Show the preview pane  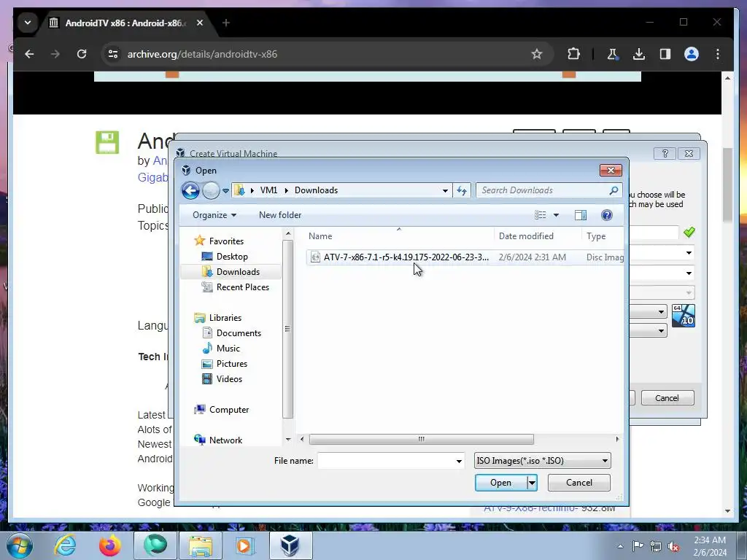tap(580, 215)
